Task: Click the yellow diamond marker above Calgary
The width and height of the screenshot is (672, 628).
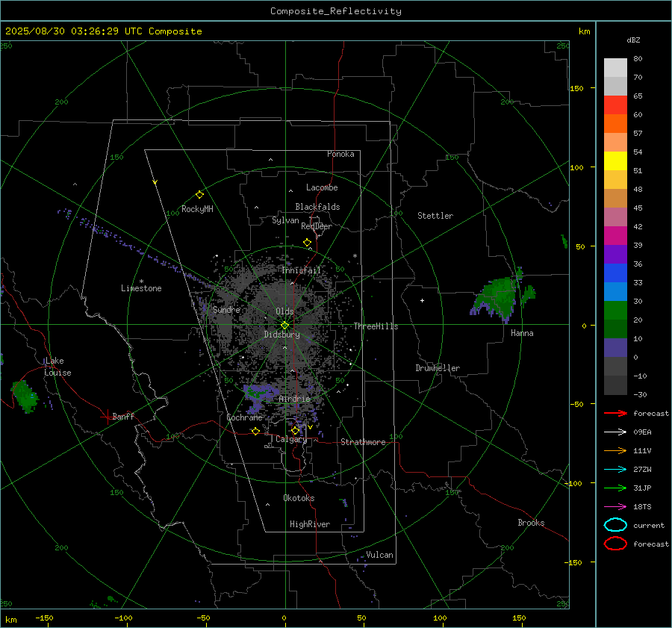Action: (x=295, y=430)
